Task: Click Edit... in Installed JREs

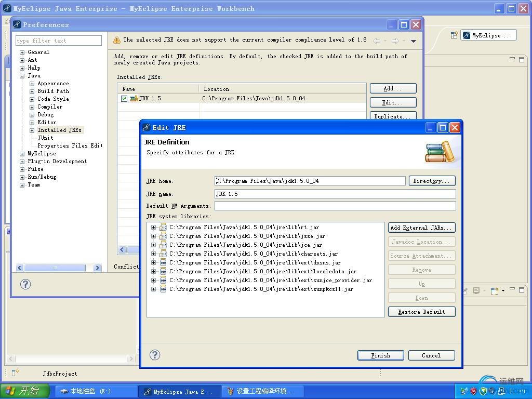Action: (393, 102)
